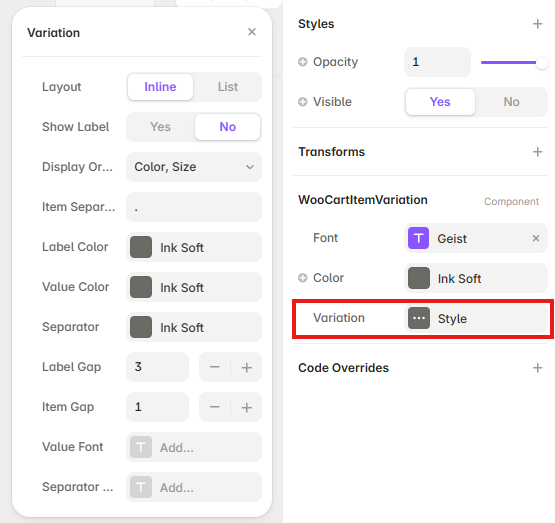Open the Separator color swatch
This screenshot has width=555, height=523.
pyautogui.click(x=141, y=327)
